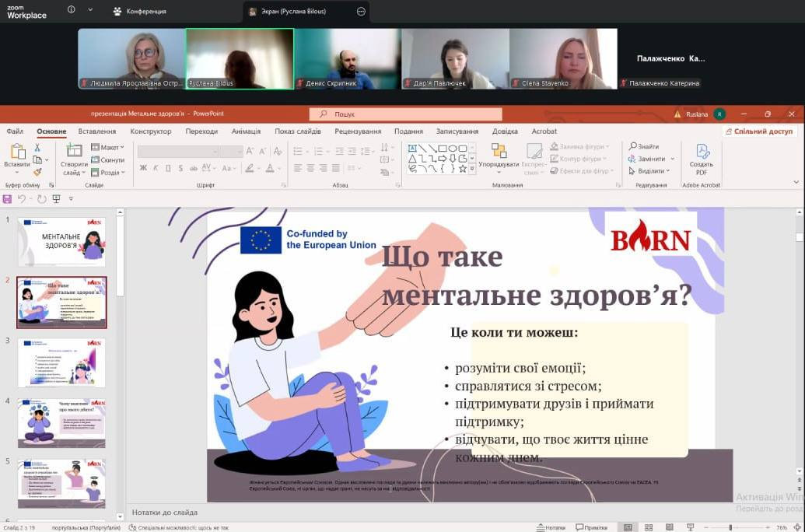Open the Конференция tab in Zoom

pyautogui.click(x=140, y=11)
